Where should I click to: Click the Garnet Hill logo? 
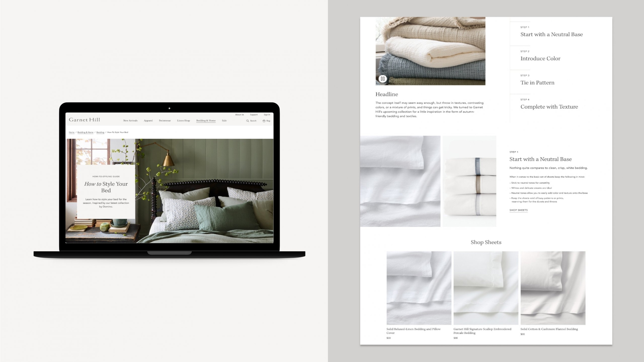coord(84,121)
